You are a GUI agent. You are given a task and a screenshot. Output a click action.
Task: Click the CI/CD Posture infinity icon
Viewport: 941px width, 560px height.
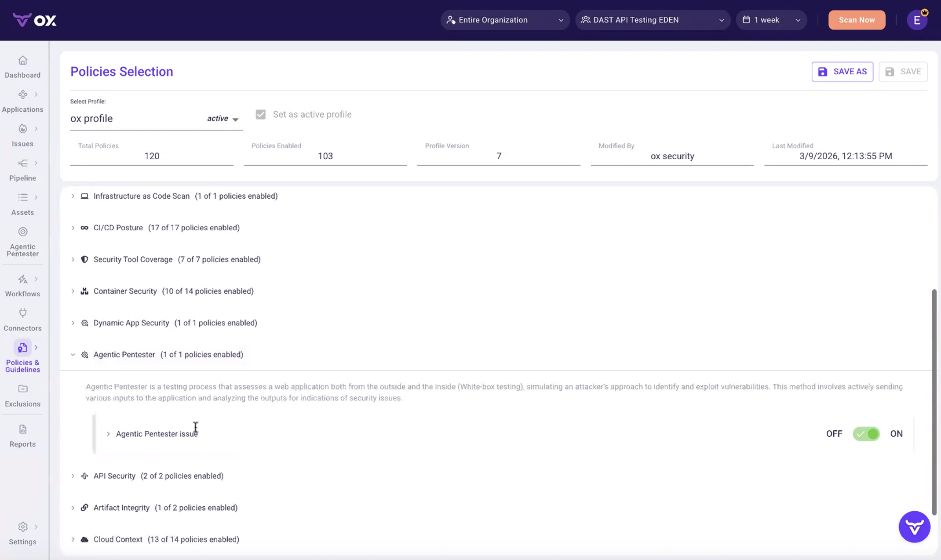(x=84, y=228)
